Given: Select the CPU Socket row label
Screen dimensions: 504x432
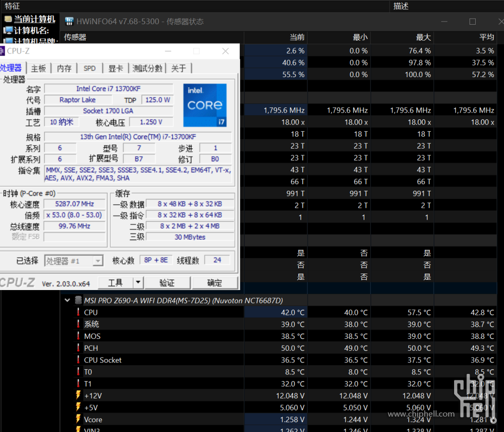Looking at the screenshot, I should pyautogui.click(x=102, y=360).
